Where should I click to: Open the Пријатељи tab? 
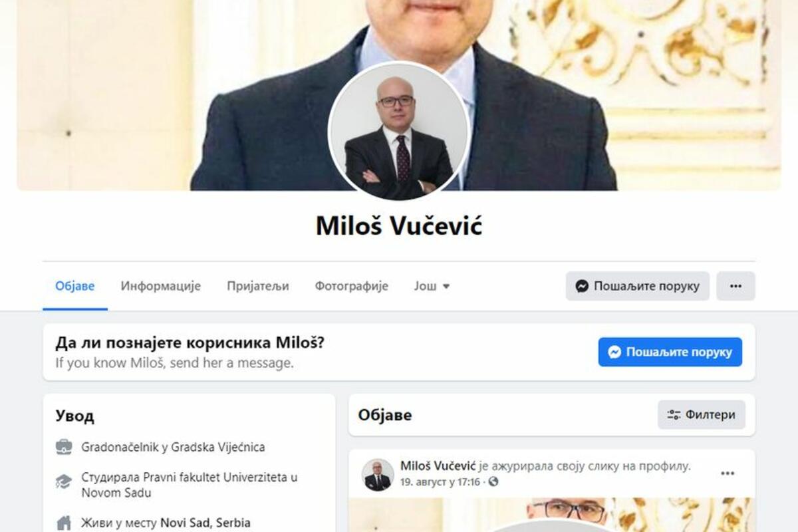point(258,286)
